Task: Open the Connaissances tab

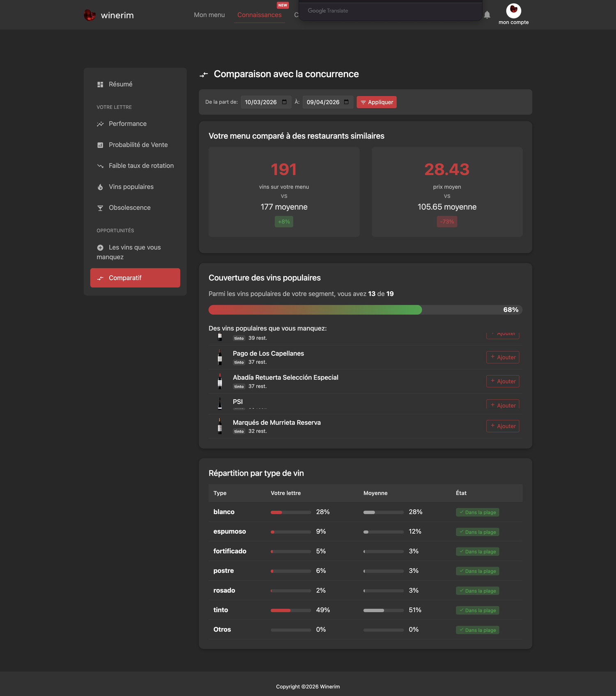Action: pyautogui.click(x=260, y=15)
